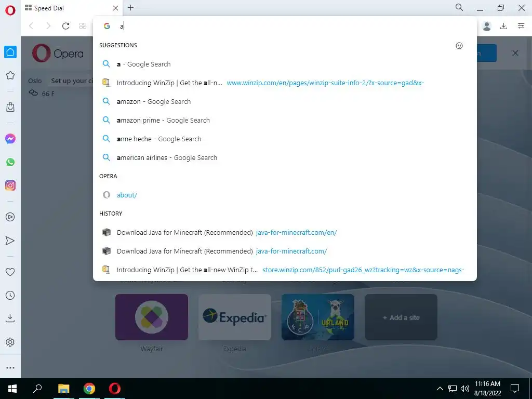Open History clock icon in sidebar

[x=10, y=295]
